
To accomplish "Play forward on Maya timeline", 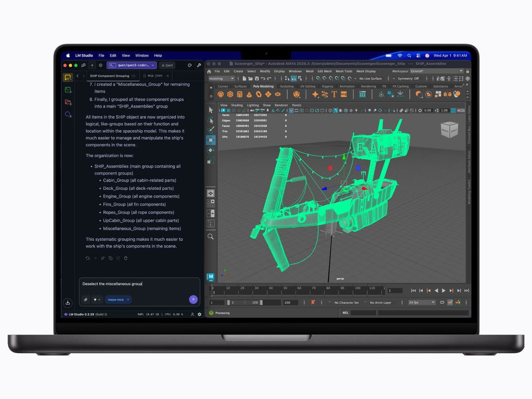I will 443,290.
